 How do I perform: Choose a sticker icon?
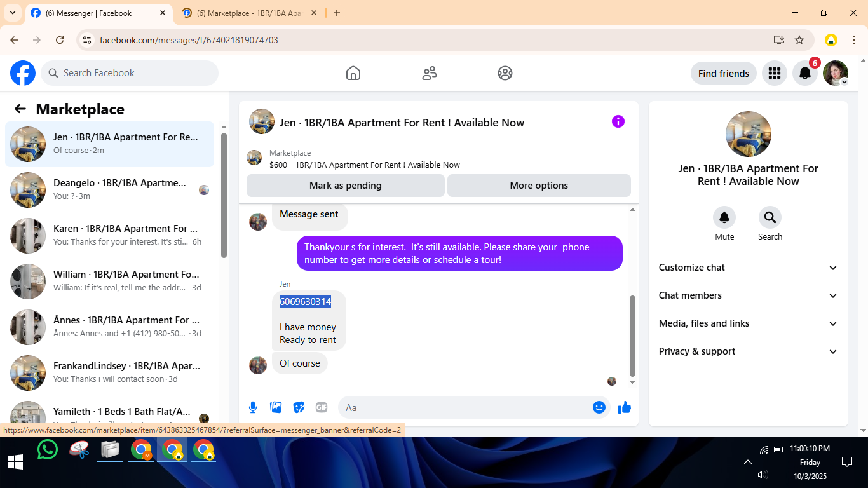(299, 407)
